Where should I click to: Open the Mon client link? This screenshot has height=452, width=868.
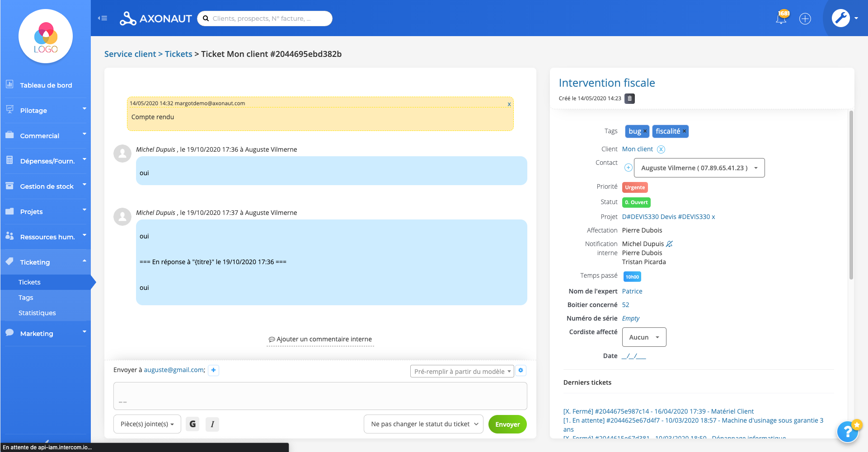point(637,149)
